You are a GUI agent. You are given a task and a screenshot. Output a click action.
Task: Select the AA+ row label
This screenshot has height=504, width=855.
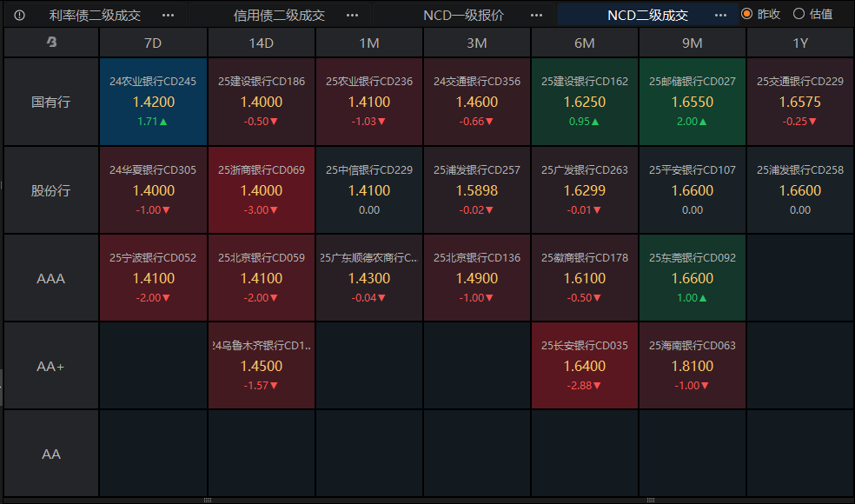pos(51,366)
